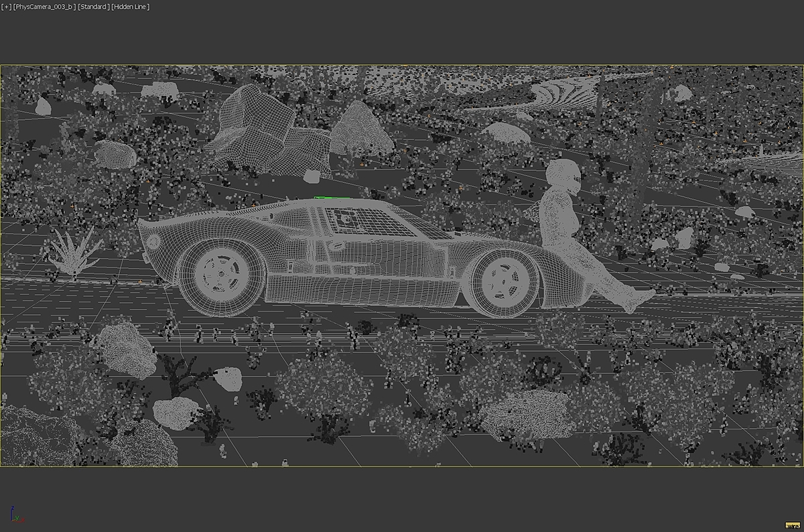Select the winding road mesh in the distance

click(556, 94)
